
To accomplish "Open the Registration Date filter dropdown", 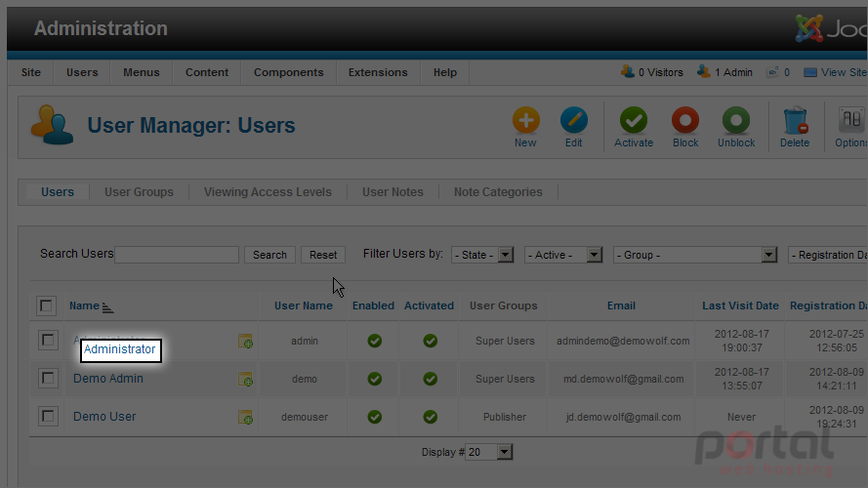I will (x=828, y=255).
